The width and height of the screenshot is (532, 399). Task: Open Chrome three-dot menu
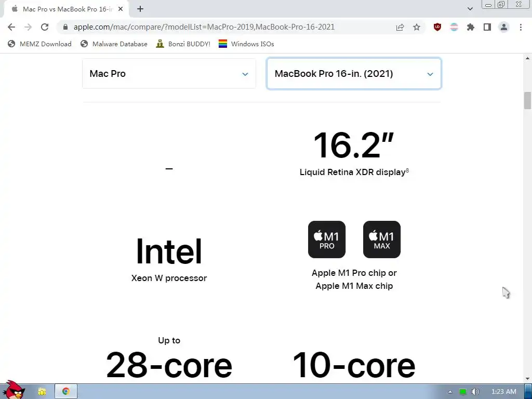521,27
